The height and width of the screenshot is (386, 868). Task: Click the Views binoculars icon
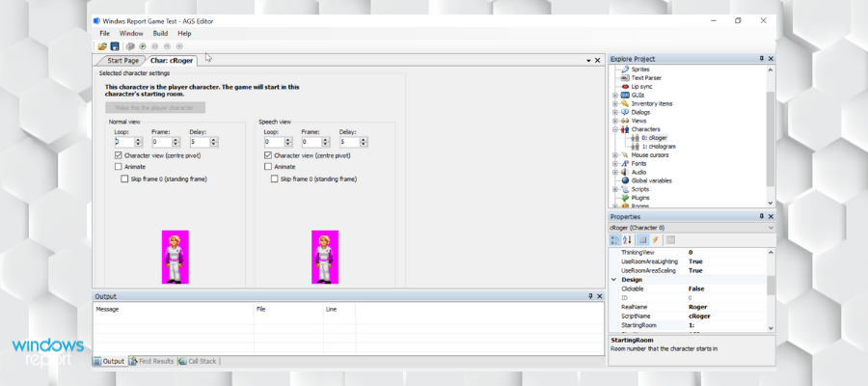pos(625,121)
